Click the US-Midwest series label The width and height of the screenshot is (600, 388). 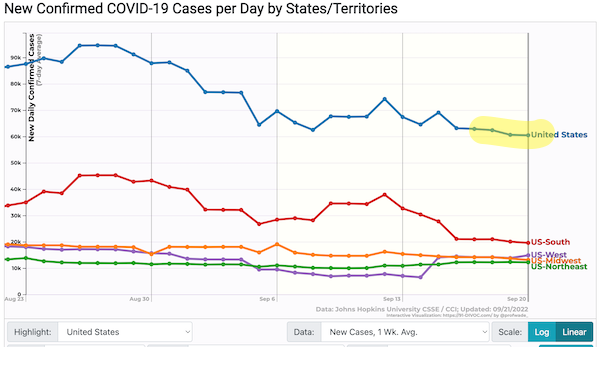point(556,261)
